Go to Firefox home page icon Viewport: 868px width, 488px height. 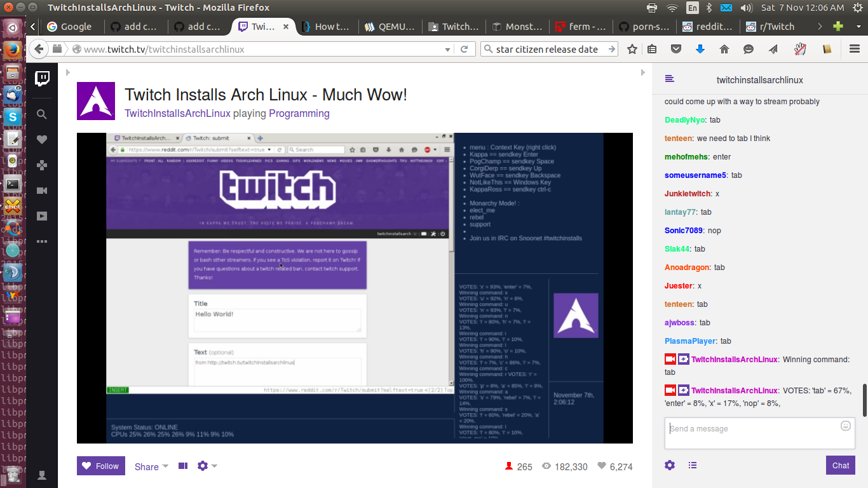point(724,49)
